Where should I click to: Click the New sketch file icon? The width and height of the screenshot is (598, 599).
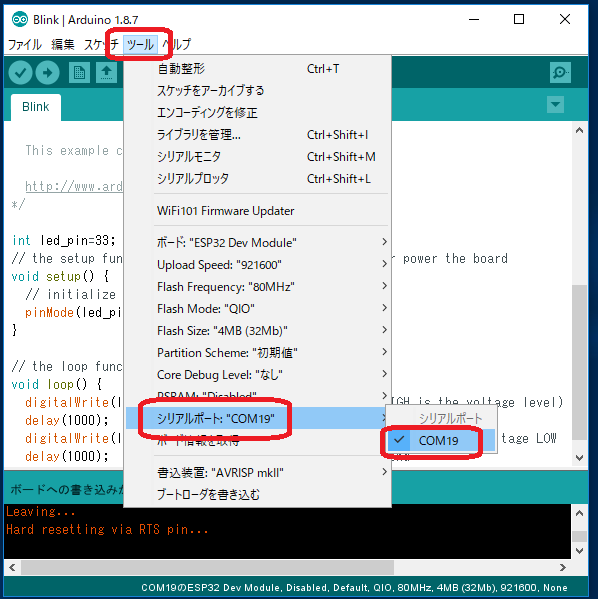(79, 72)
